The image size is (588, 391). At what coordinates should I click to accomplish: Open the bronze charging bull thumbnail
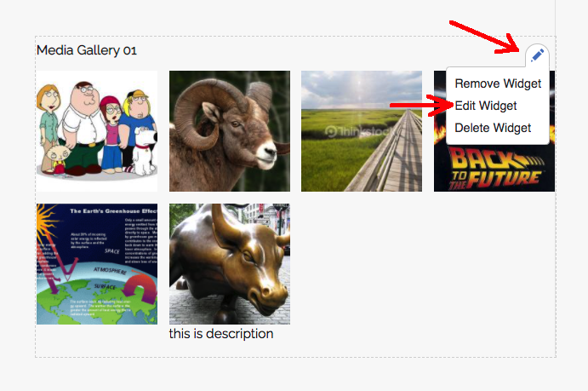point(230,264)
